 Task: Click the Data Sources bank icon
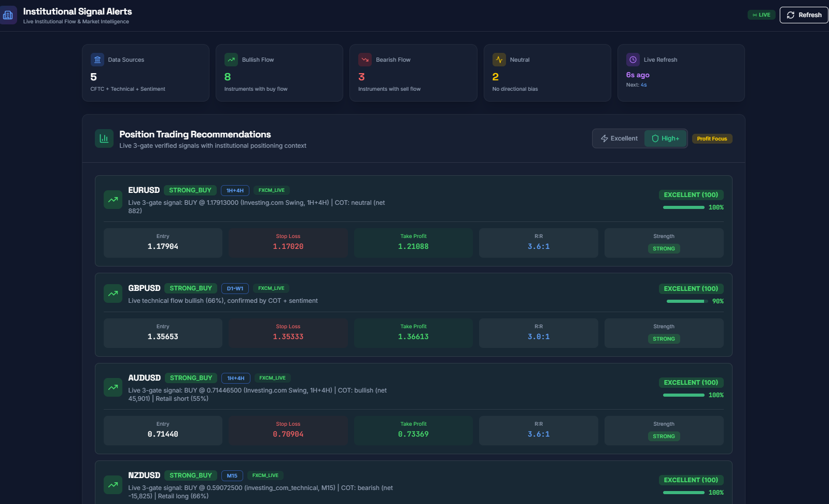click(x=97, y=60)
